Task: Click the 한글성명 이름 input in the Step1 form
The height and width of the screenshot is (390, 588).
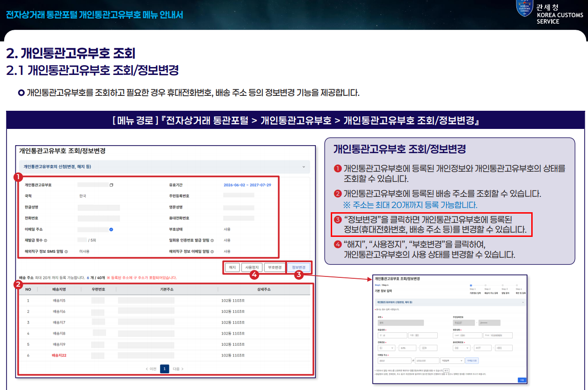Action: coord(423,335)
